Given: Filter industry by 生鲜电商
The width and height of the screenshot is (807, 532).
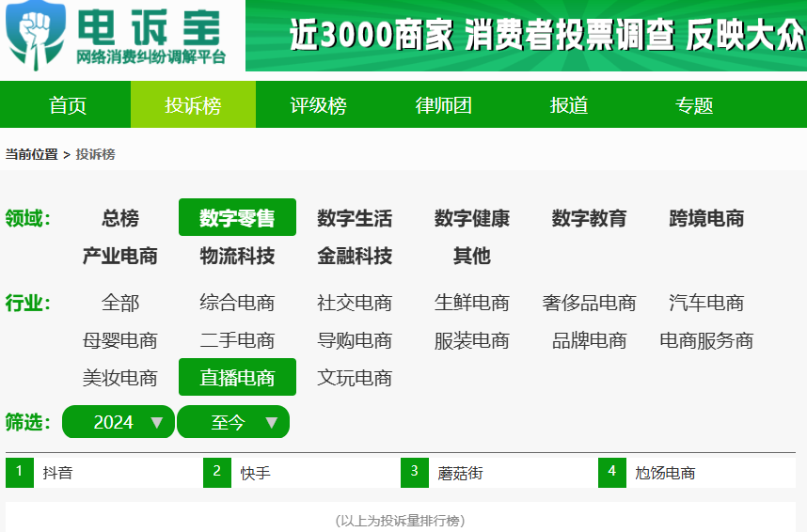Looking at the screenshot, I should click(x=472, y=303).
